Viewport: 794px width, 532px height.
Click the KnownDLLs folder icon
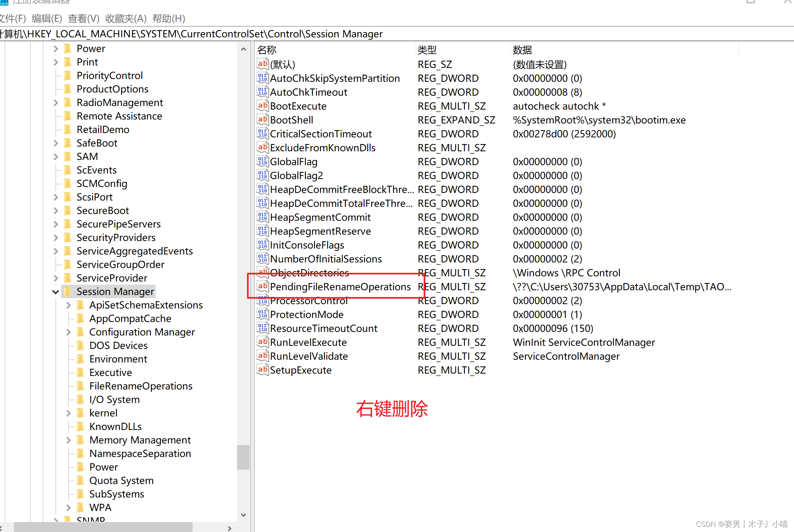(x=81, y=426)
